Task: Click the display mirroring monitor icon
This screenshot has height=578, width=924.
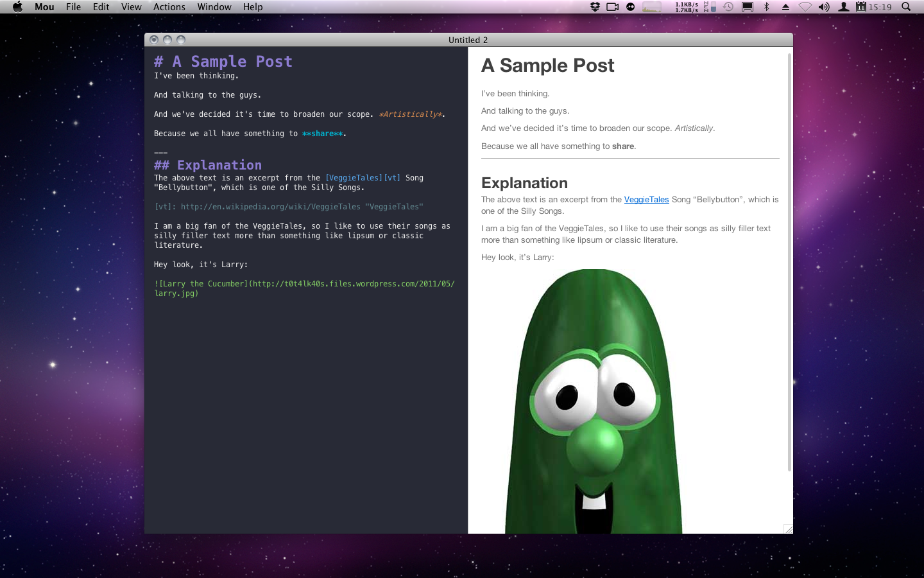Action: [748, 7]
